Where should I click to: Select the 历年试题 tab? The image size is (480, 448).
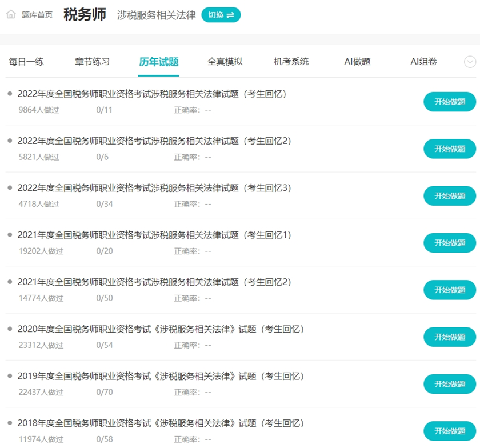(x=157, y=61)
